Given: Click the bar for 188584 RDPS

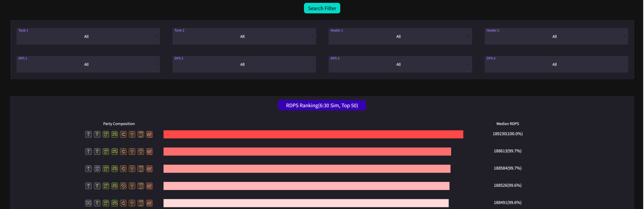Looking at the screenshot, I should click(x=307, y=169).
